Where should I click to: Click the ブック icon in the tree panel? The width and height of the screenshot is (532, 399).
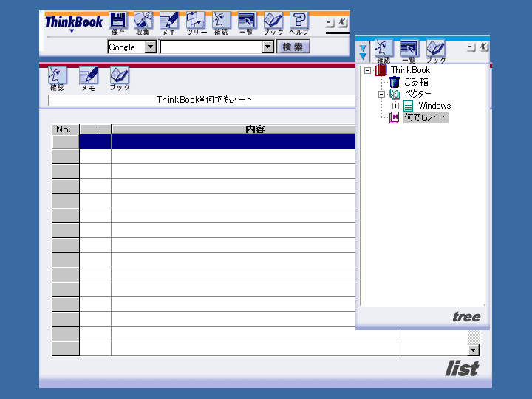436,51
